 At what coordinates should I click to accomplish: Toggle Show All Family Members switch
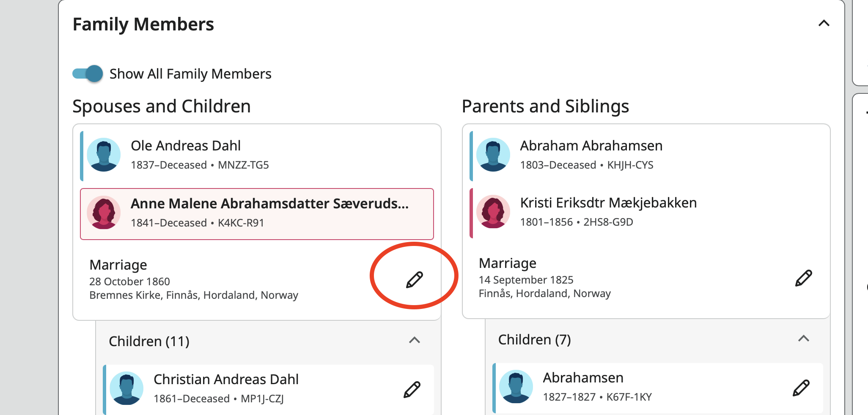[x=88, y=74]
